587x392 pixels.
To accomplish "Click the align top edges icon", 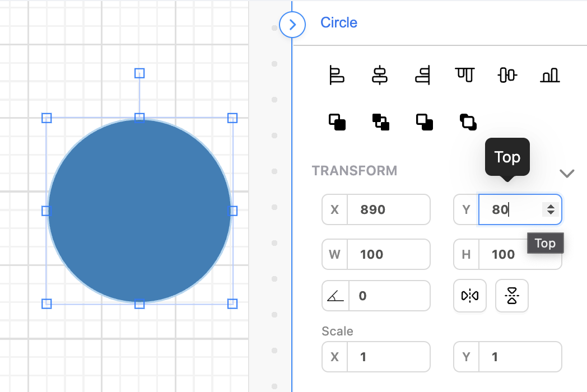I will [465, 74].
